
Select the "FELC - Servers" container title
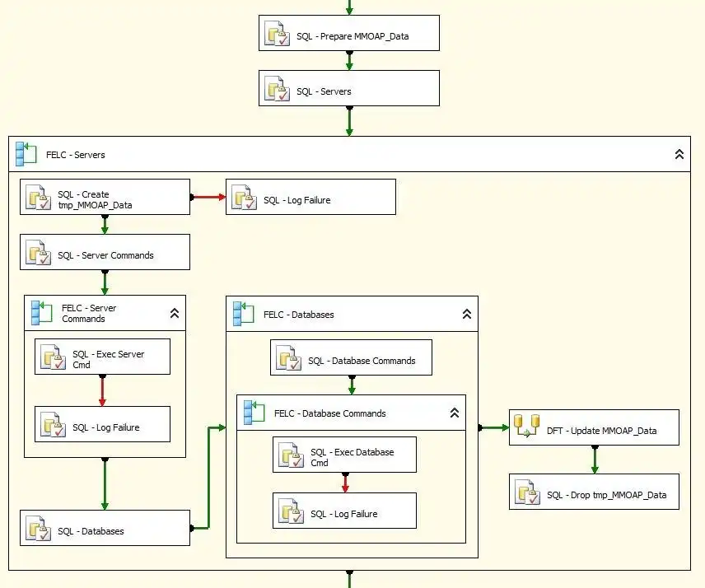coord(76,155)
